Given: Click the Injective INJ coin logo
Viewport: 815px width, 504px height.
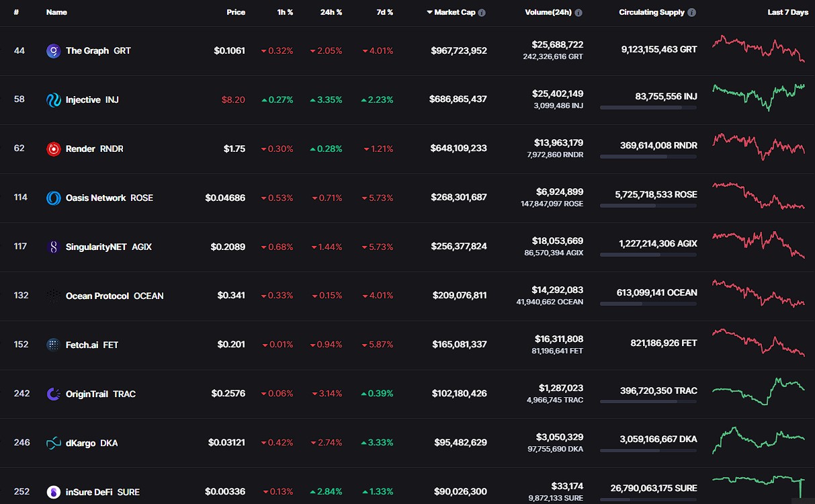Looking at the screenshot, I should pyautogui.click(x=54, y=99).
